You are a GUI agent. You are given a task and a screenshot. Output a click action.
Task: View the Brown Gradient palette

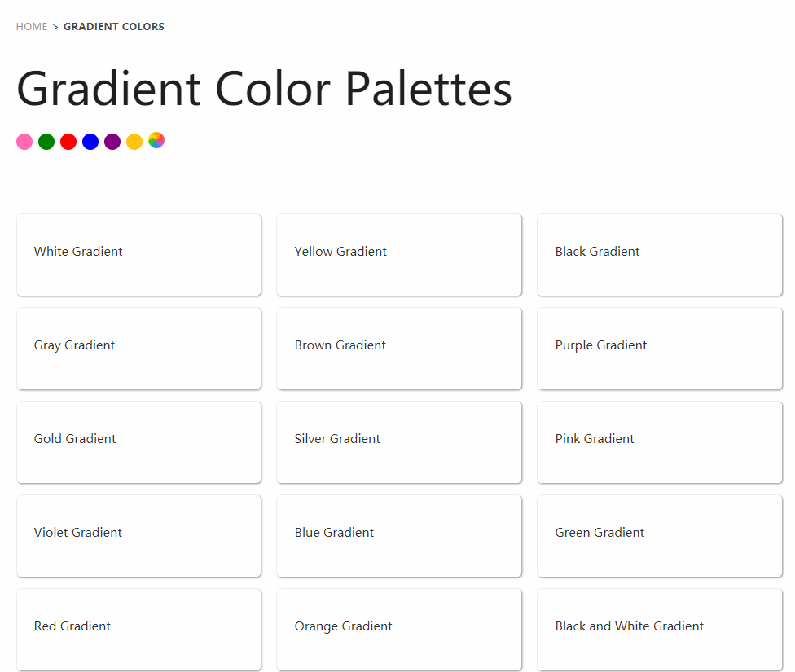(x=399, y=348)
